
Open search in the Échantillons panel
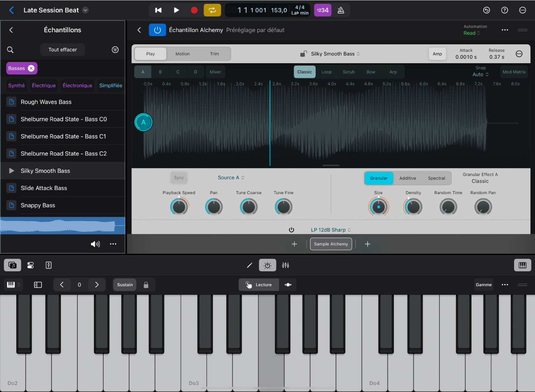click(x=10, y=50)
